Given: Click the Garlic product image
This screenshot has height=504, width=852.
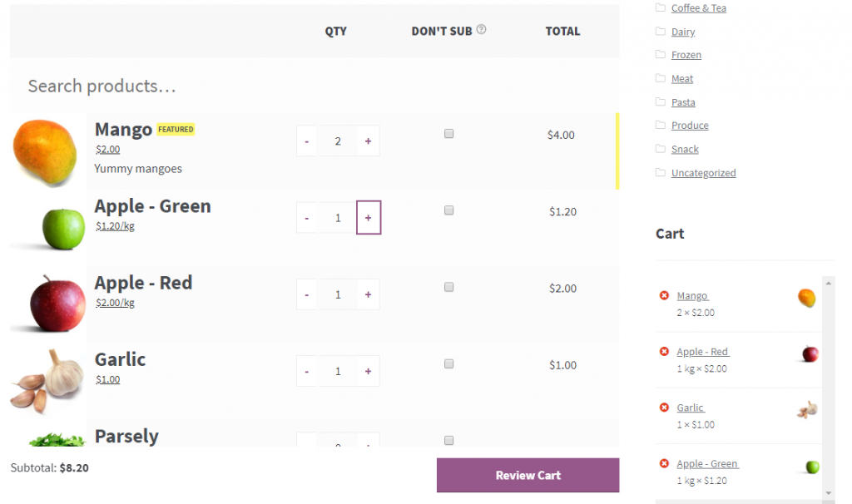Looking at the screenshot, I should (x=47, y=381).
